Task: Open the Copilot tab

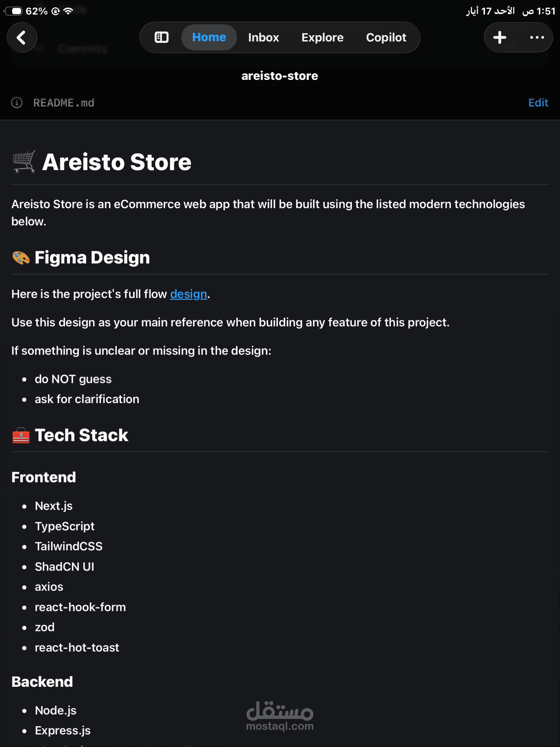Action: coord(386,37)
